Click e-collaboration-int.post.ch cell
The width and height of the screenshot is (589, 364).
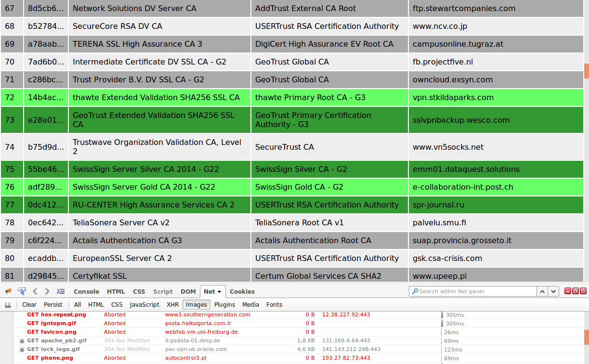tap(496, 187)
